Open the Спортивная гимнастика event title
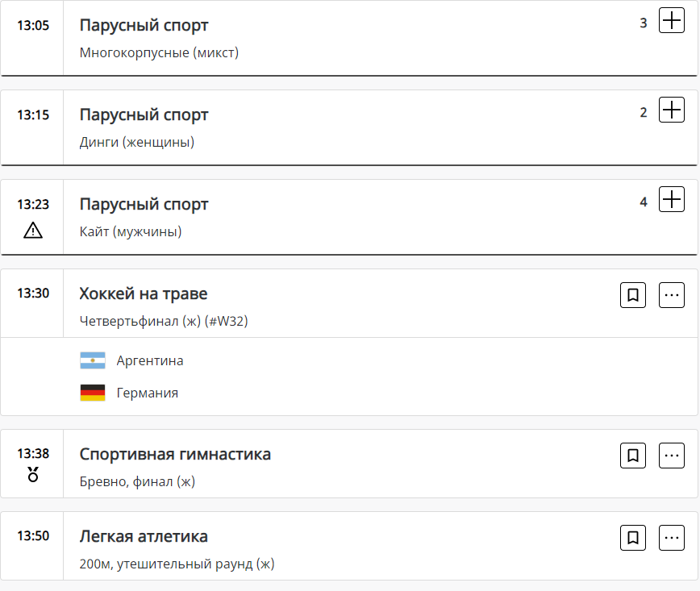 click(175, 454)
